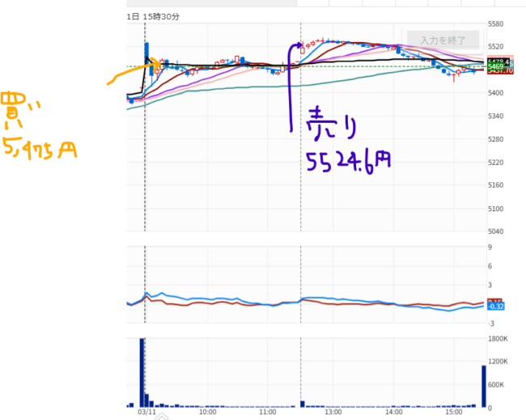526x420 pixels.
Task: Select the tall blue opening candlestick
Action: point(147,53)
